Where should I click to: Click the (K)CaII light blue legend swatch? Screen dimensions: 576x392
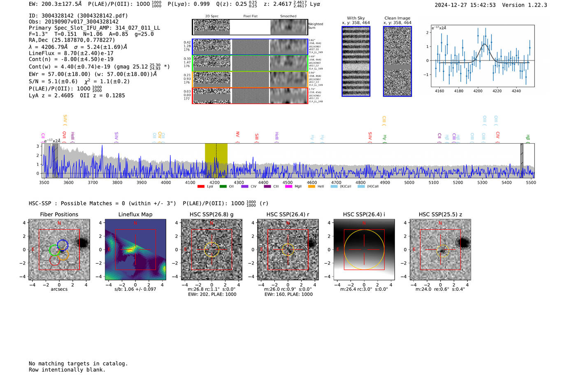[334, 186]
